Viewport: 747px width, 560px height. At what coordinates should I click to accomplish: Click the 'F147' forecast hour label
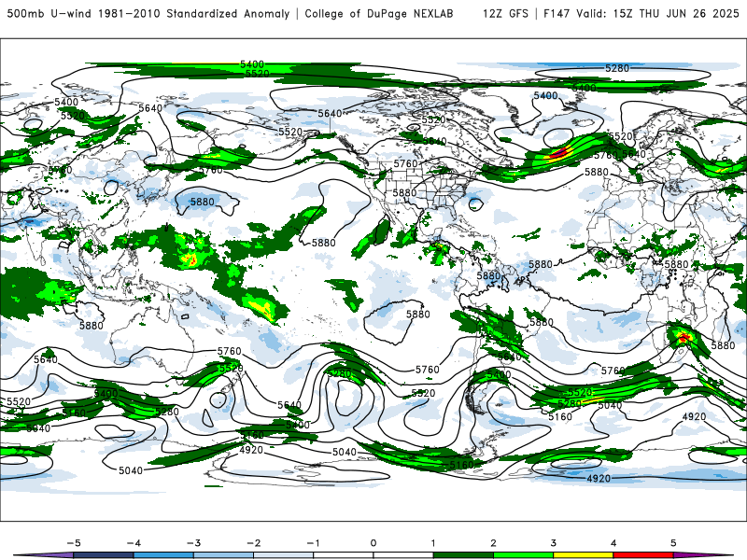coord(557,13)
